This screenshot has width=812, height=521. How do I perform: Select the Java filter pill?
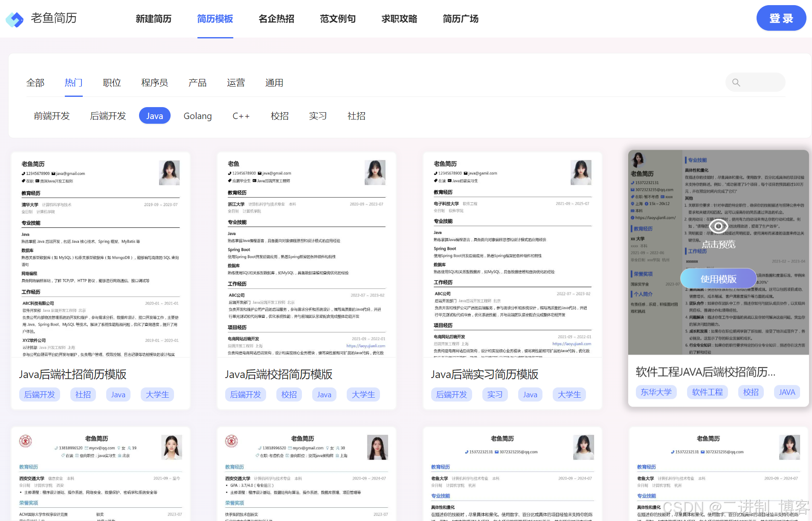[155, 116]
